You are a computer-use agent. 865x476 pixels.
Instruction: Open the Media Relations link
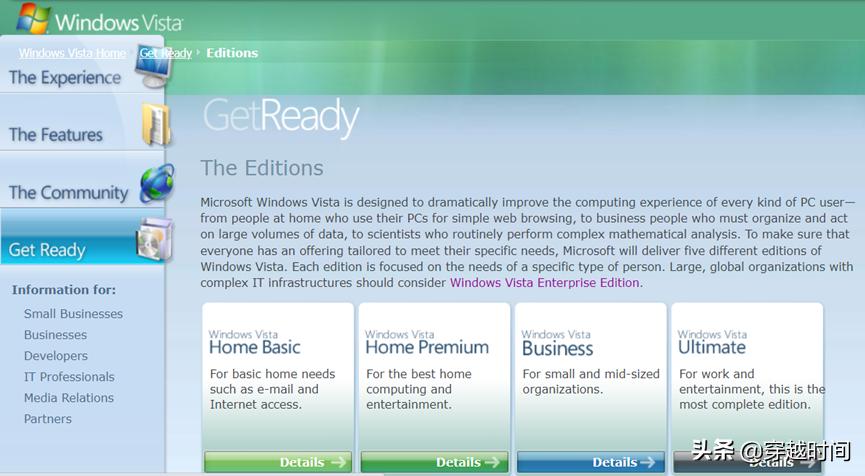point(69,398)
